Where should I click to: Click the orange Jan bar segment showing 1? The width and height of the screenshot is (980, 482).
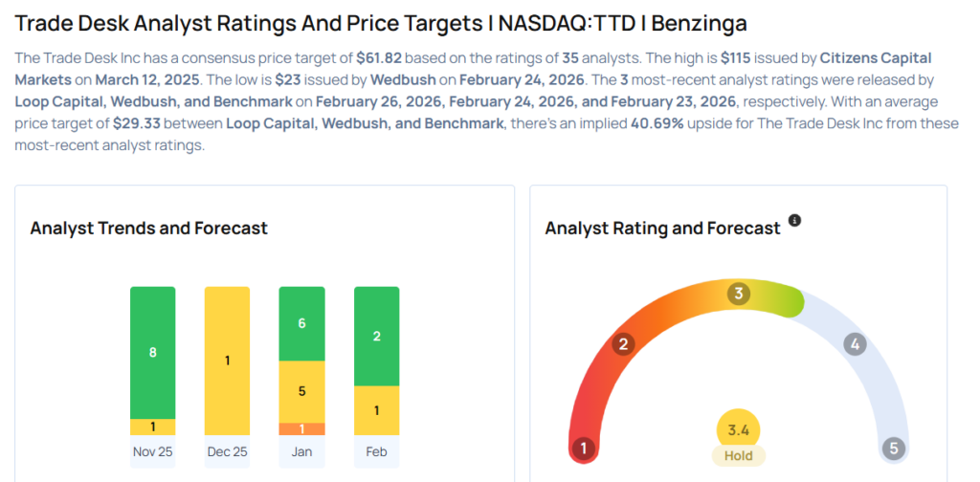coord(302,428)
